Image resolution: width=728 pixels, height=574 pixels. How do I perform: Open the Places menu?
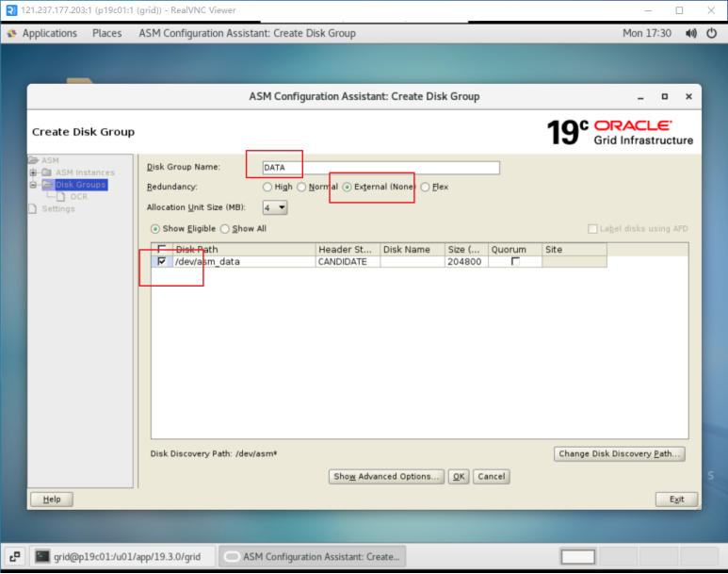pyautogui.click(x=106, y=34)
